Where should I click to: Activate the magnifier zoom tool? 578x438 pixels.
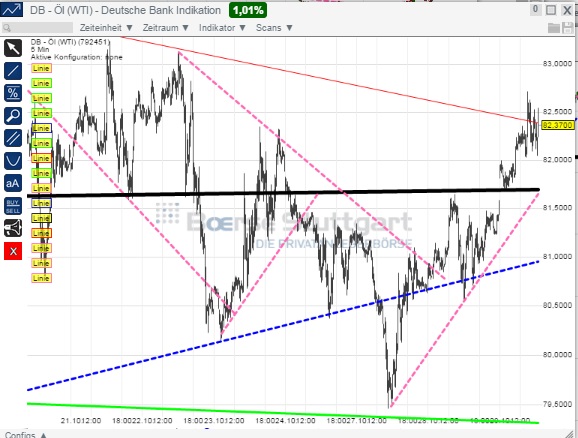(x=13, y=116)
